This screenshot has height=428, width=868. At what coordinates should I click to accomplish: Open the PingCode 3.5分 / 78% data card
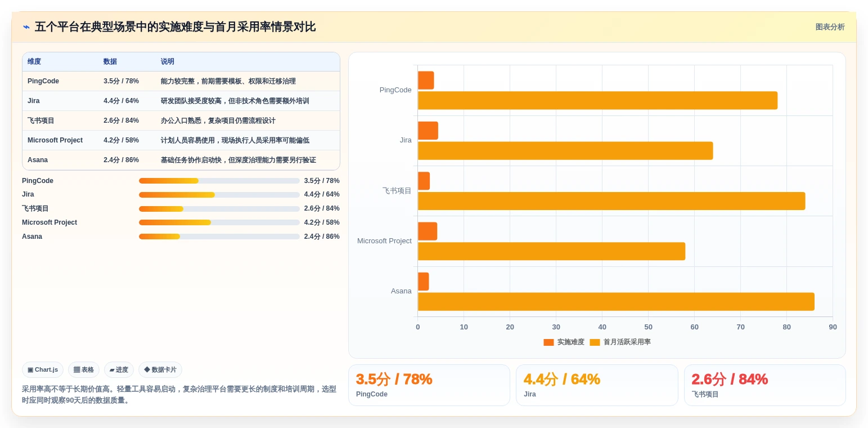point(429,385)
